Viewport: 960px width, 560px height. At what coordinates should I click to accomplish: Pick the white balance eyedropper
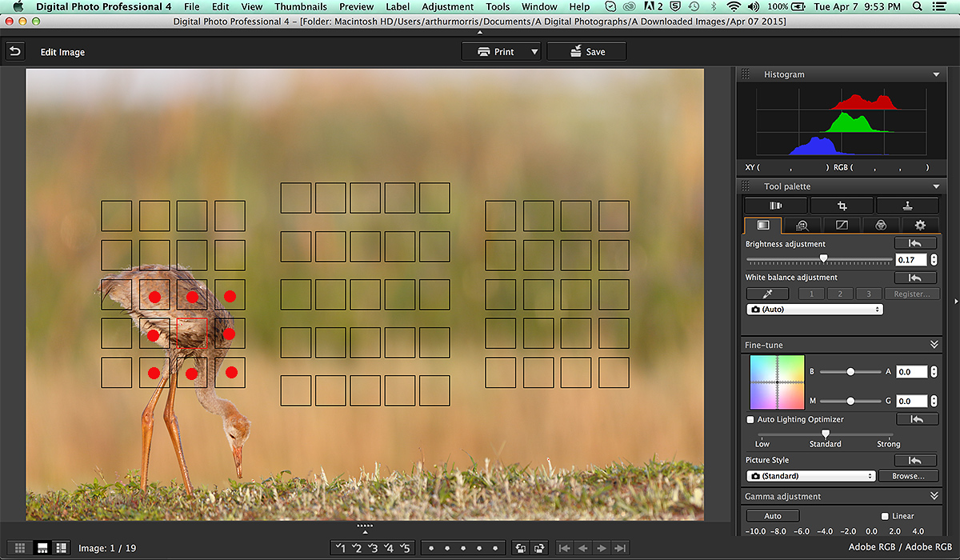767,294
